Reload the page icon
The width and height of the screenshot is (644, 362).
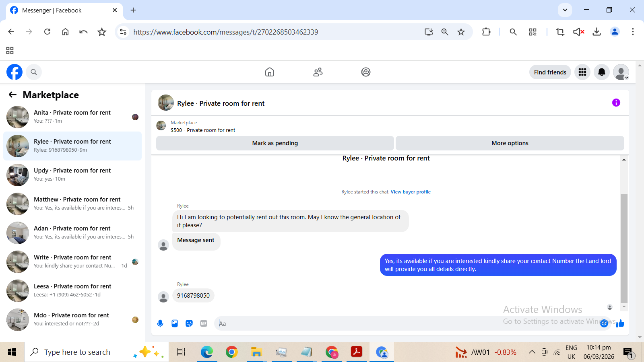[47, 32]
